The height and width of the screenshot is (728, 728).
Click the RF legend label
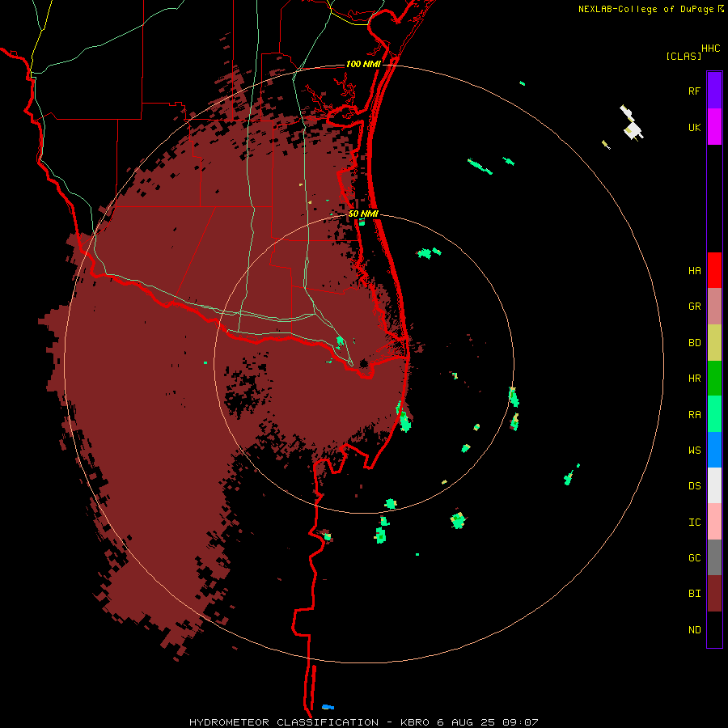click(694, 91)
